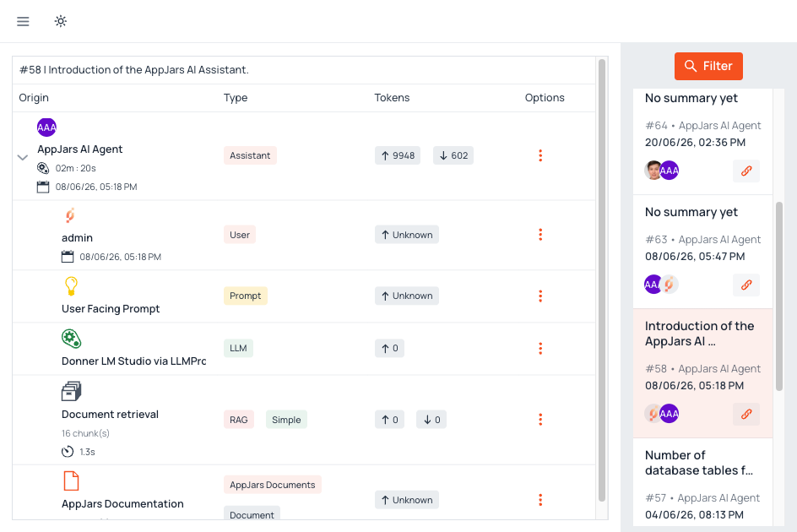This screenshot has width=797, height=532.
Task: Click the 16 chunk(s) label
Action: click(x=85, y=433)
